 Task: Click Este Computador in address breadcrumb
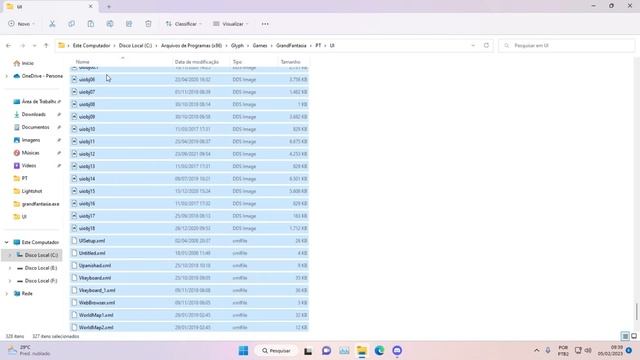[91, 46]
